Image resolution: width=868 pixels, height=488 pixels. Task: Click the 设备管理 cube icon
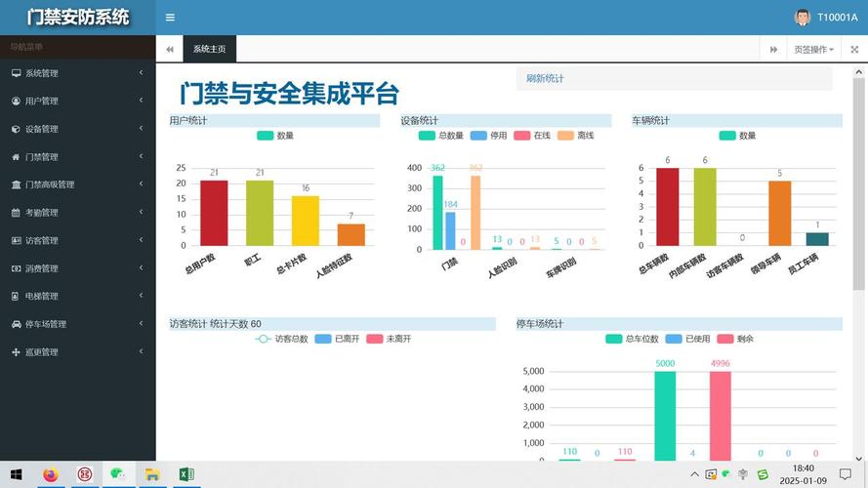[16, 129]
